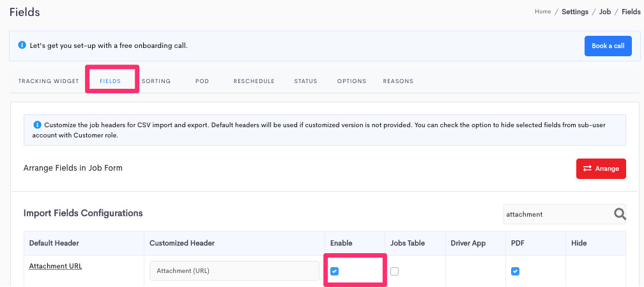The image size is (644, 287).
Task: Check the Jobs Table checkbox
Action: (x=394, y=271)
